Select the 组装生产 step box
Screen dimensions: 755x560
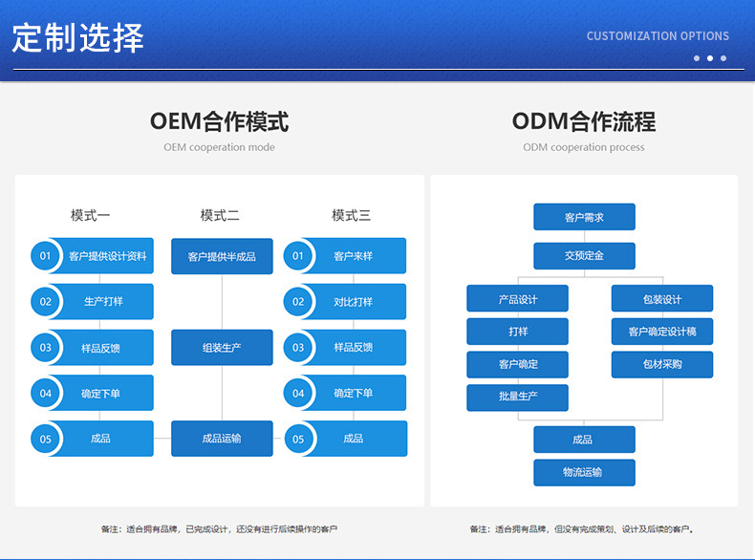(x=222, y=348)
